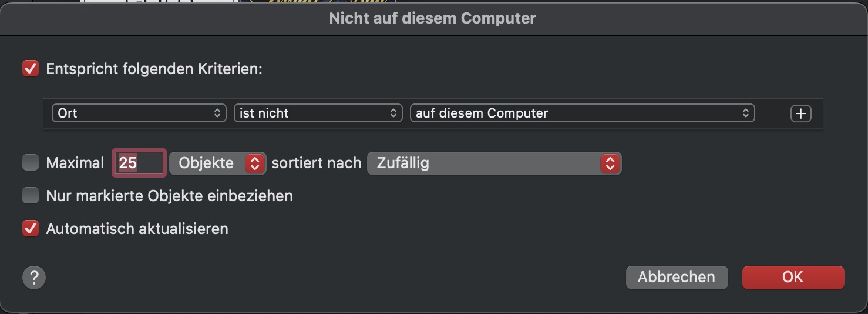Confirm the dialog with OK

pos(793,277)
